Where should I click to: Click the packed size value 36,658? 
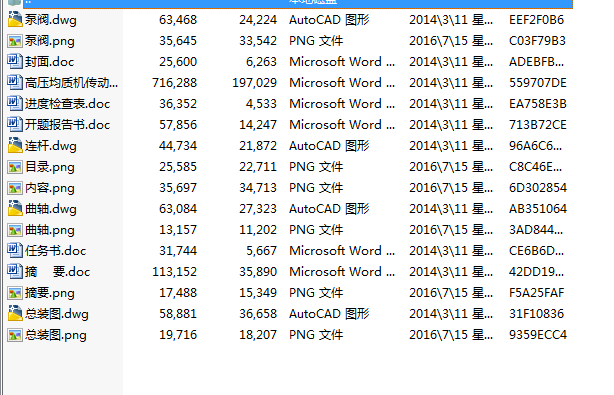coord(258,314)
